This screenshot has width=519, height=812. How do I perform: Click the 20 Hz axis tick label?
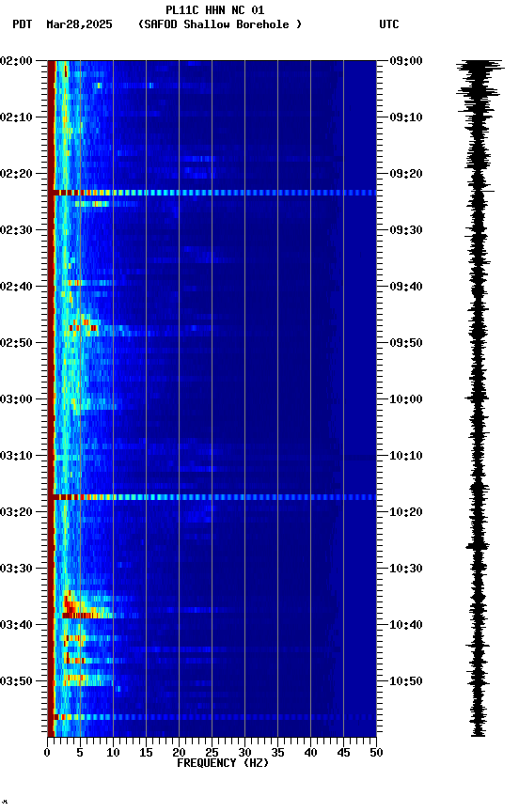click(x=179, y=753)
